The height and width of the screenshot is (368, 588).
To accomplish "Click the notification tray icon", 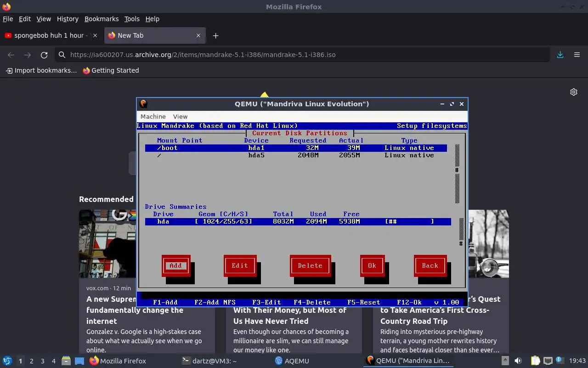I will click(559, 361).
